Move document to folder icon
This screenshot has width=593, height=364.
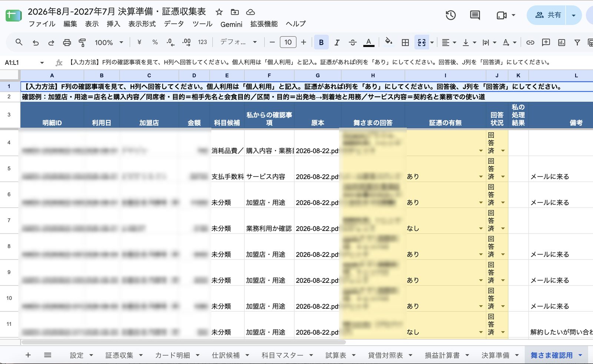point(235,12)
